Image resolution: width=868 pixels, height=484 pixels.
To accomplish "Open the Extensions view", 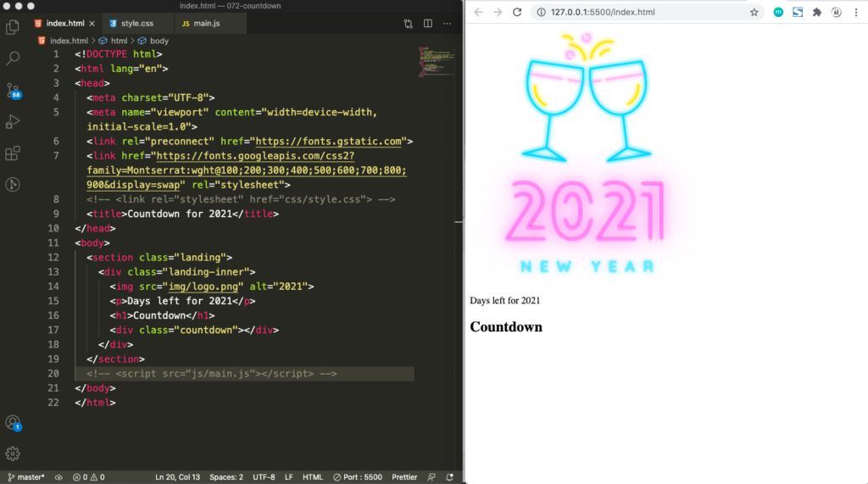I will coord(13,153).
